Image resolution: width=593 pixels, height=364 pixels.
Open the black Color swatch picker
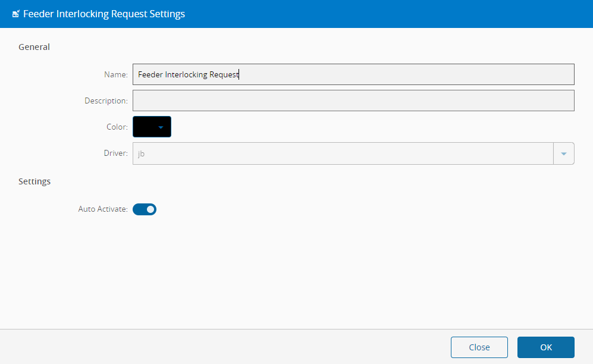[145, 127]
